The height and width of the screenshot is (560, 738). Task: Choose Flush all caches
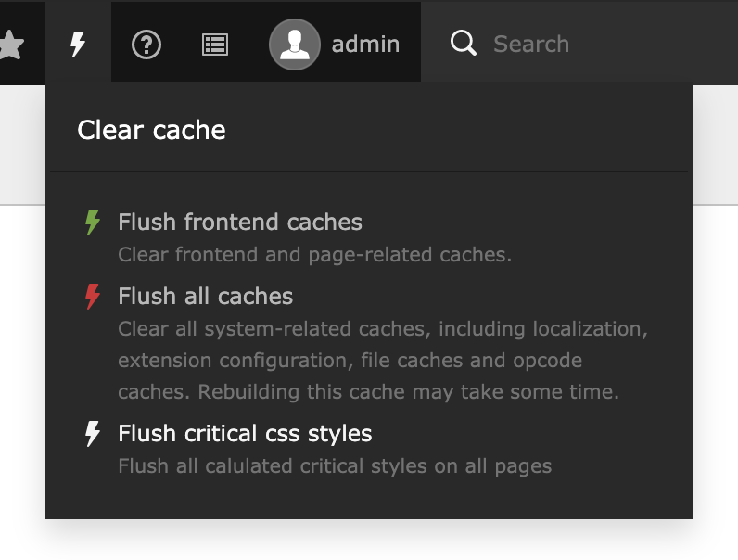(206, 297)
